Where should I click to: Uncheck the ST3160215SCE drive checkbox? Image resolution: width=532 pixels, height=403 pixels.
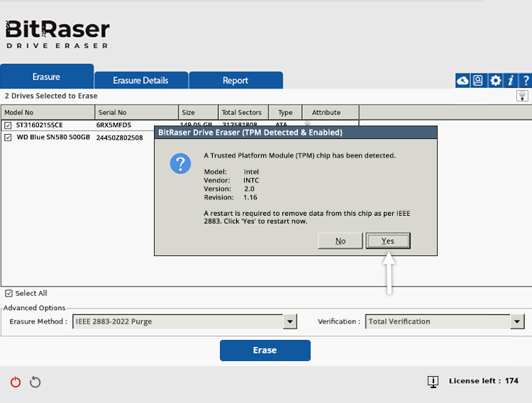tap(8, 126)
